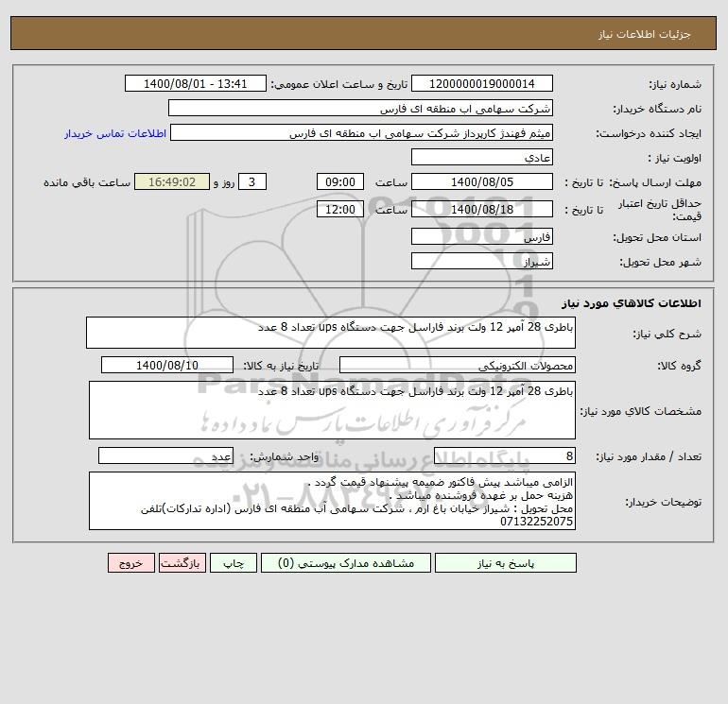Click the request creator field میثم فهندژ
The image size is (728, 704).
(x=362, y=133)
